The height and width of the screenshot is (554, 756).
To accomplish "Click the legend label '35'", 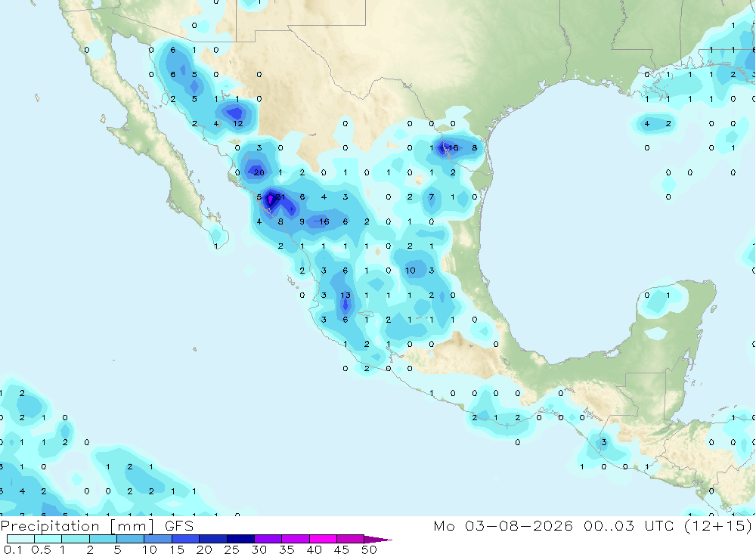I will (x=287, y=549).
